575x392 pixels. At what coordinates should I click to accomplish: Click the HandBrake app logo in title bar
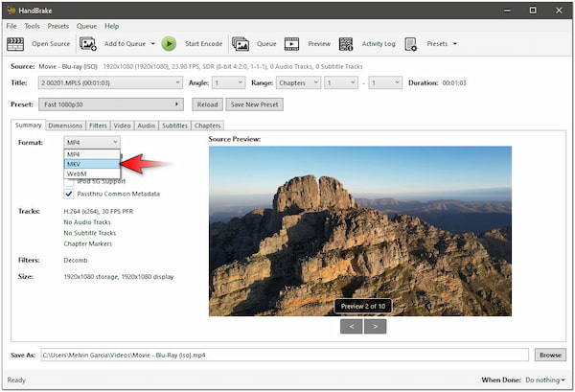coord(11,11)
